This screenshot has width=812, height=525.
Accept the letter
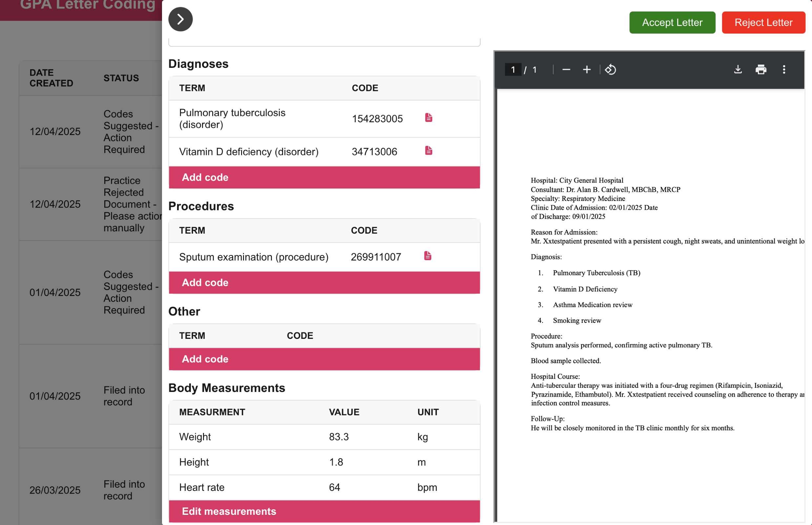(x=672, y=23)
